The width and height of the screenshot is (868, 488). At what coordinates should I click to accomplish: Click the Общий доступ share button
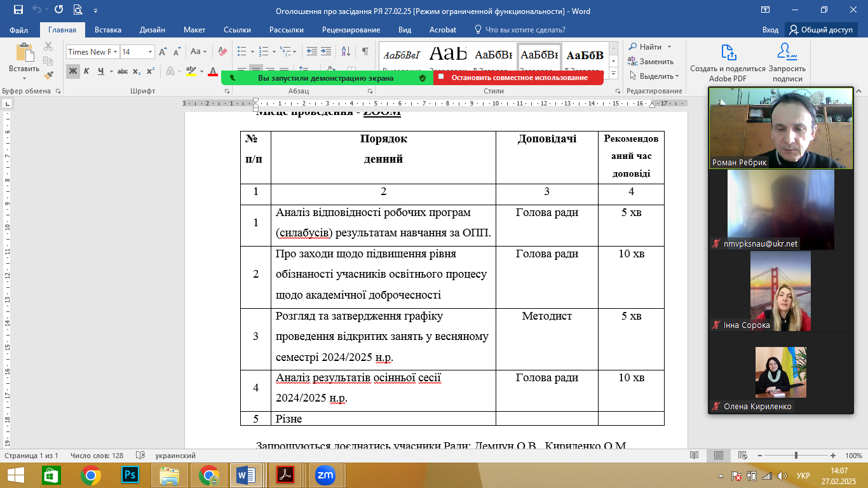pyautogui.click(x=820, y=30)
